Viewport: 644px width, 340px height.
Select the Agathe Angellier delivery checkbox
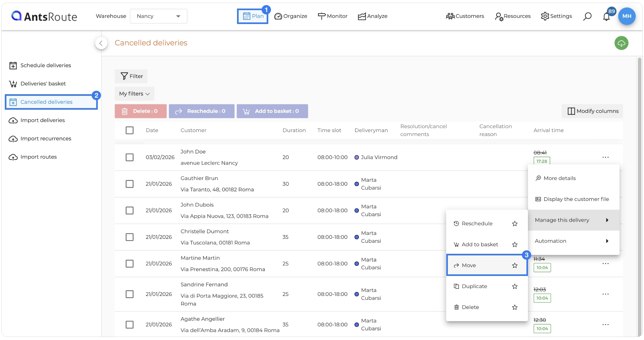pos(130,325)
